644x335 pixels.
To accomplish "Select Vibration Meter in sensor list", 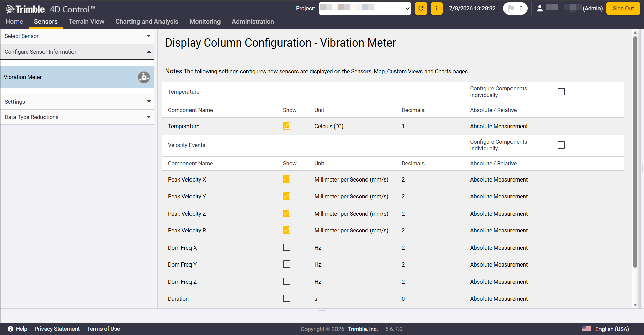I will (x=77, y=77).
